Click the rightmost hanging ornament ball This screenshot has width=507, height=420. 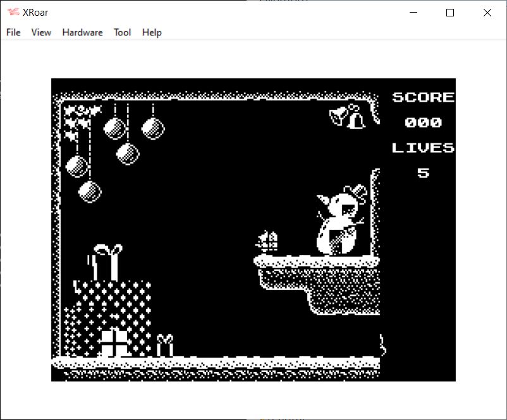click(x=153, y=128)
